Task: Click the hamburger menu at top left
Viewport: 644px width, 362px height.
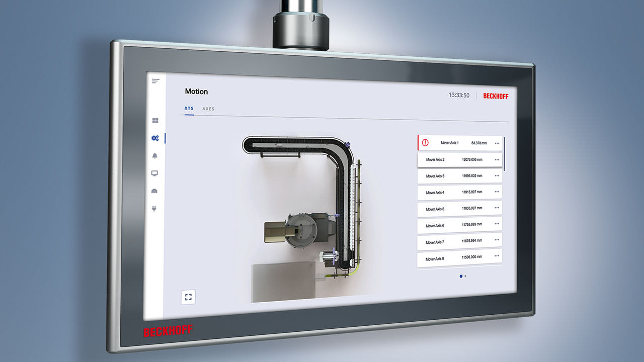Action: click(x=155, y=81)
